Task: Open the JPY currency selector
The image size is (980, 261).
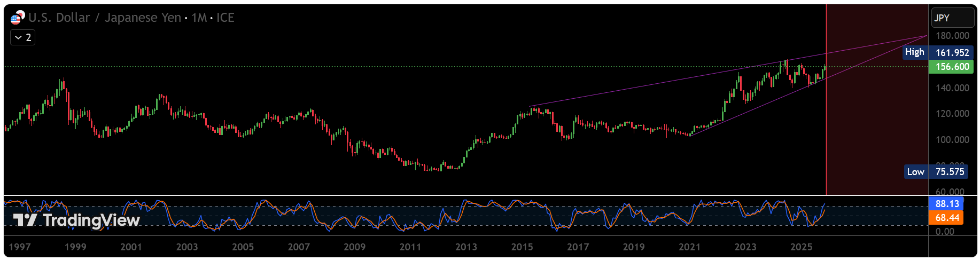Action: [952, 18]
